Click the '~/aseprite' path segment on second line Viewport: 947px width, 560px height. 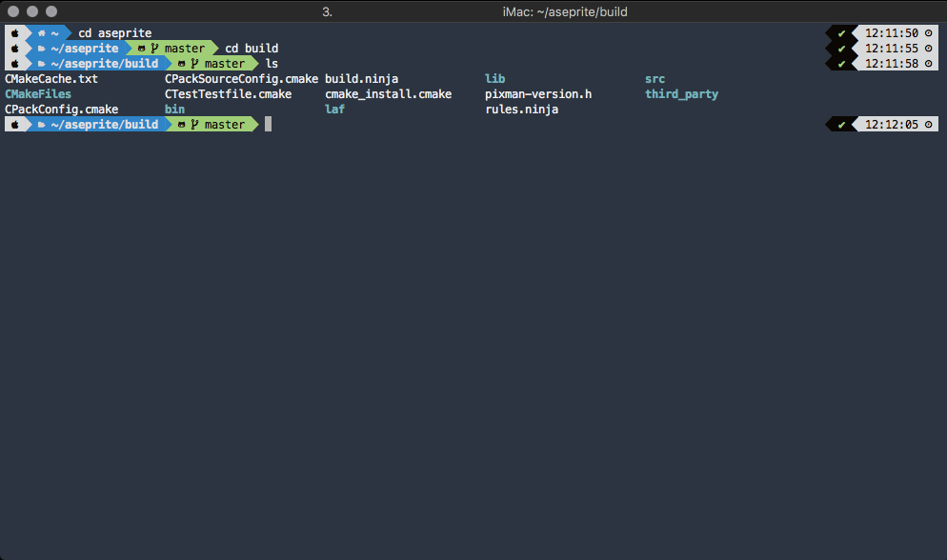85,49
